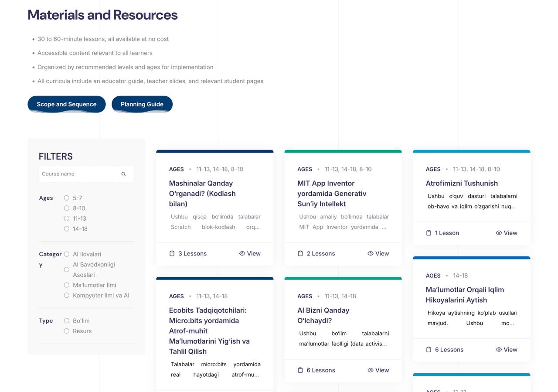Select the Resurs type radio button
This screenshot has height=392, width=558.
click(x=67, y=331)
